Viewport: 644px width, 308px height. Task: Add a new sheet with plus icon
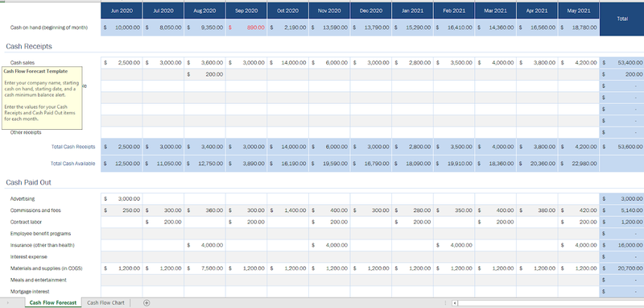pos(147,302)
